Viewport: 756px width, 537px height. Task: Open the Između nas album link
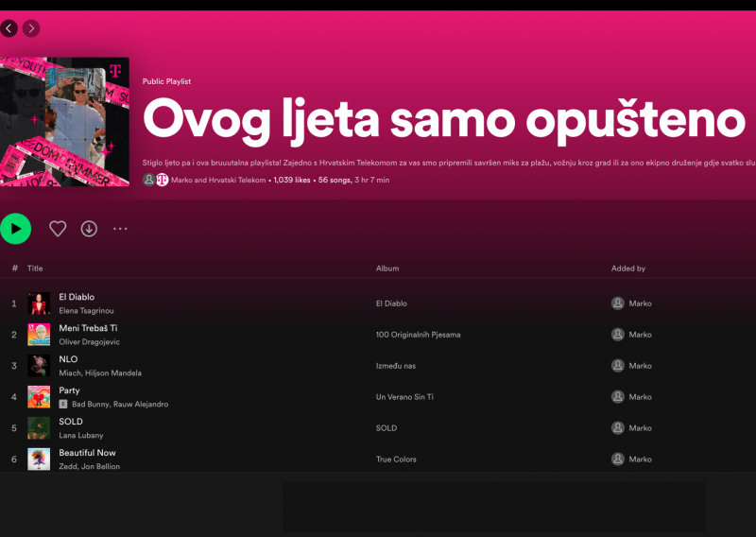pos(396,366)
